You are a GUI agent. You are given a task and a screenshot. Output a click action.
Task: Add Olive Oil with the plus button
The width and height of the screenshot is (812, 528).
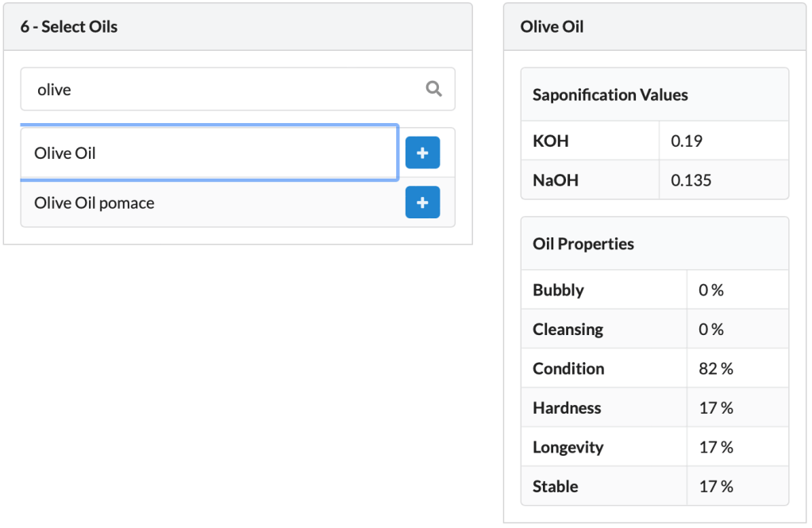(422, 152)
